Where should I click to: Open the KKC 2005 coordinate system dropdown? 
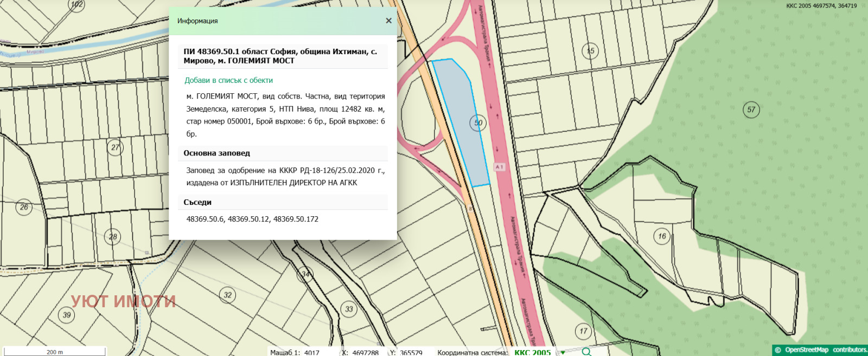coord(532,352)
